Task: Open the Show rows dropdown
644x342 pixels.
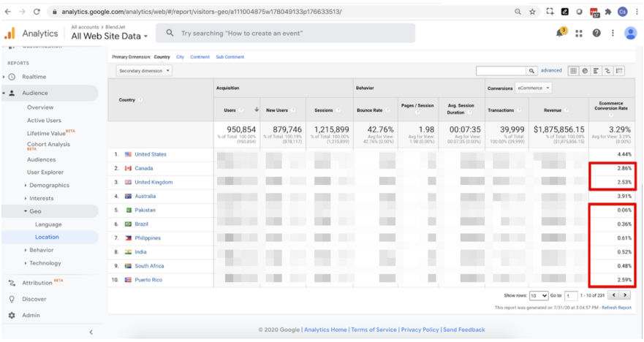Action: pos(539,295)
